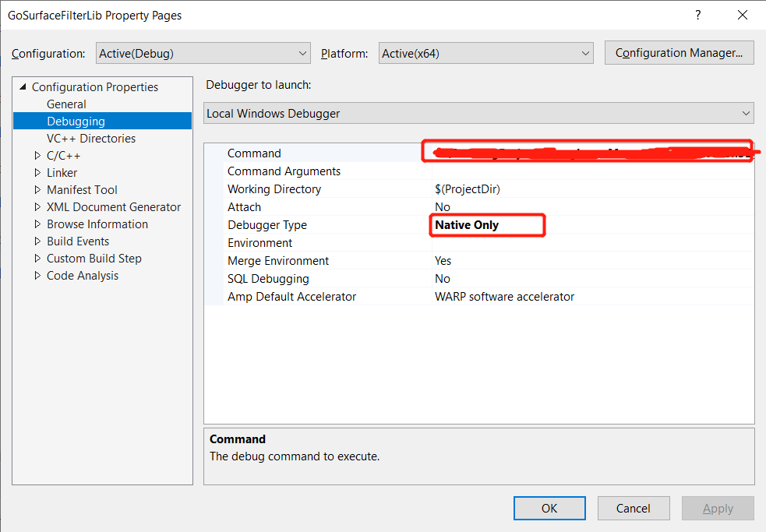
Task: Expand the XML Document Generator node
Action: (x=37, y=207)
